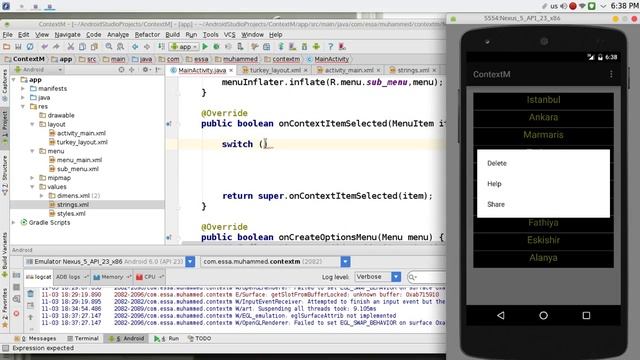Viewport: 640px width, 360px height.
Task: Click the Make Project icon
Action: coord(162,47)
